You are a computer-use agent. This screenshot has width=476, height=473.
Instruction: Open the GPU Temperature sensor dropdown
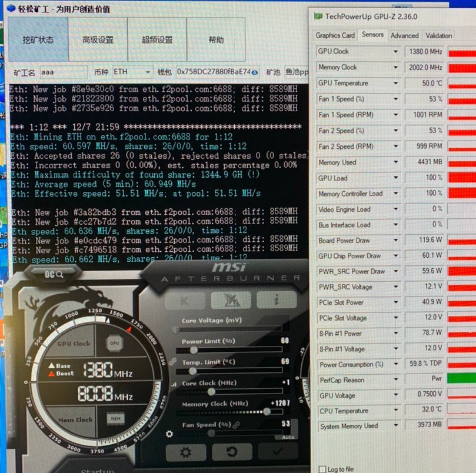coord(395,83)
